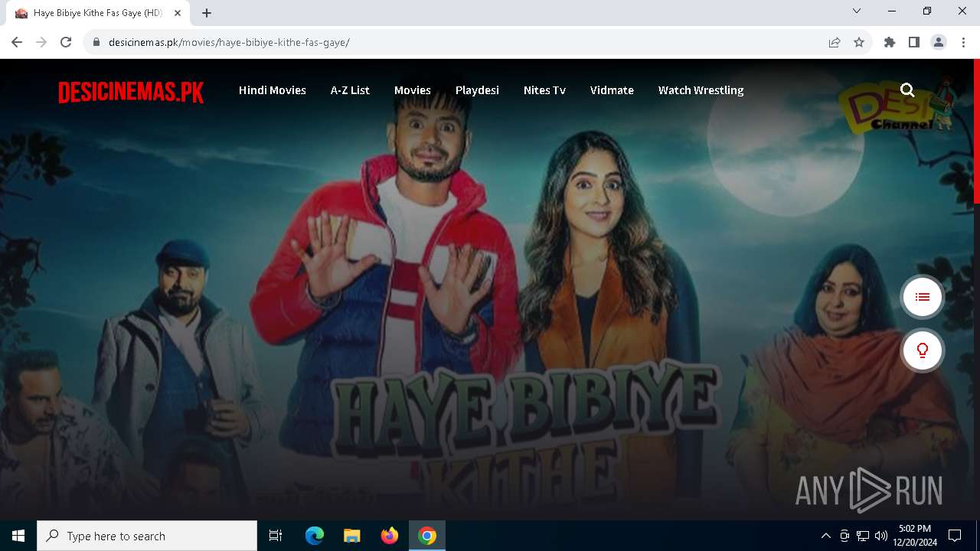Open Nites Tv menu item
Image resolution: width=980 pixels, height=551 pixels.
[544, 90]
